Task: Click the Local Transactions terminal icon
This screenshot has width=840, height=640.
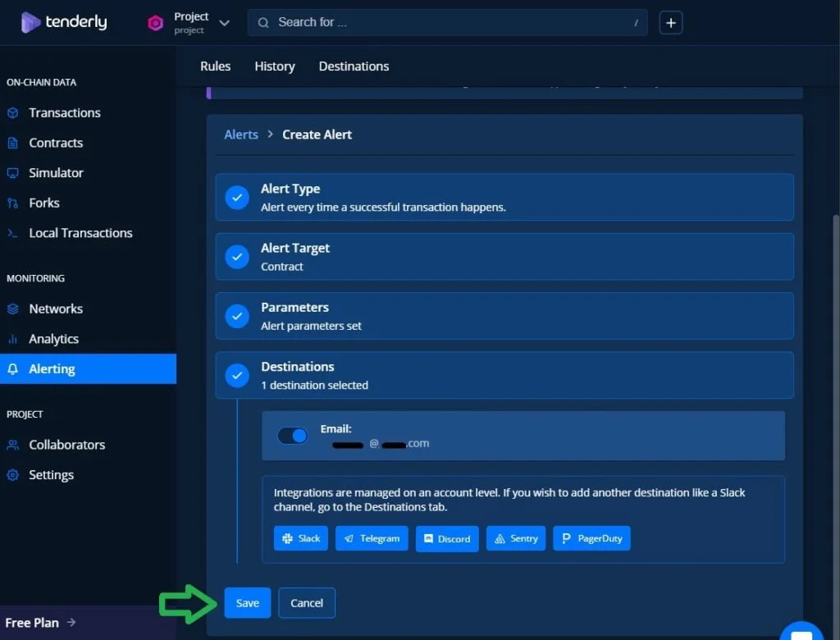Action: point(13,233)
